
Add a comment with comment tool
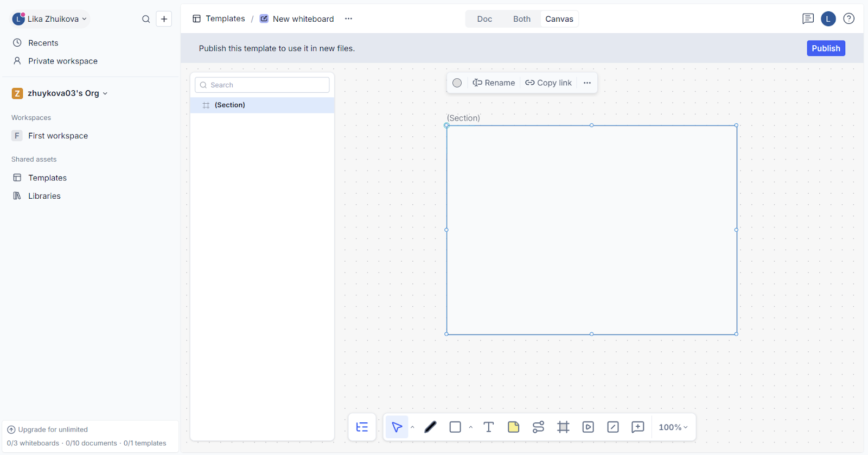[x=638, y=427]
